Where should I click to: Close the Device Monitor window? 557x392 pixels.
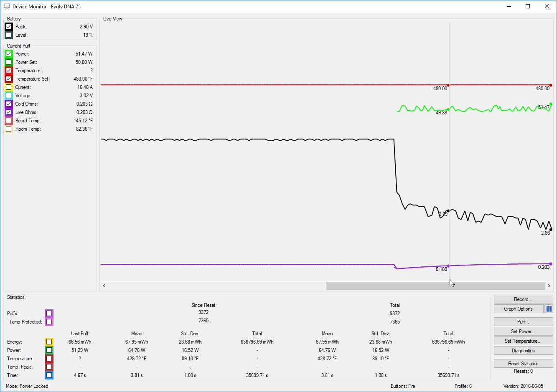(x=547, y=6)
